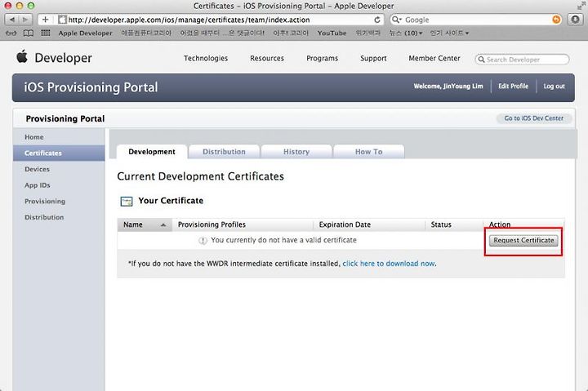Go to Member Center
588x391 pixels.
point(434,59)
